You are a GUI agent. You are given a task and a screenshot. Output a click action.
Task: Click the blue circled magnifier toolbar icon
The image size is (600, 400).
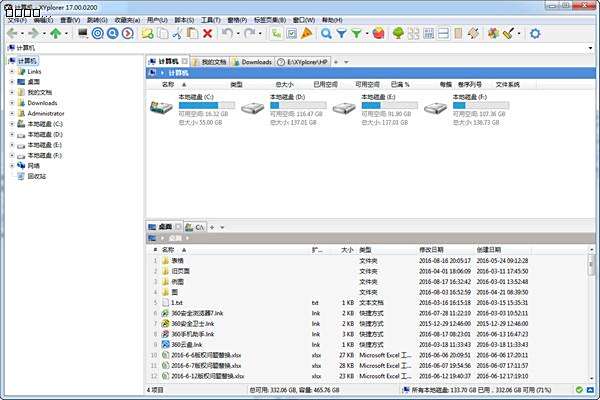pos(112,34)
